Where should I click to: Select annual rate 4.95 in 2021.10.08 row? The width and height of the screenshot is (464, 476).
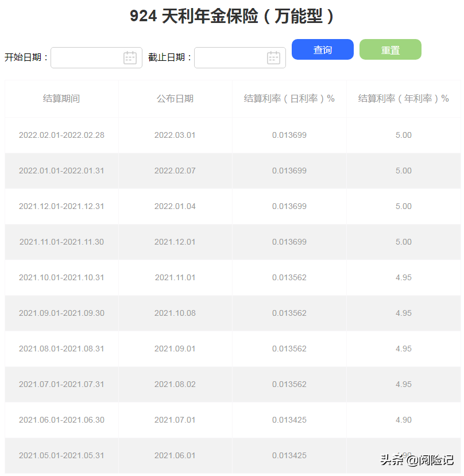click(x=404, y=313)
